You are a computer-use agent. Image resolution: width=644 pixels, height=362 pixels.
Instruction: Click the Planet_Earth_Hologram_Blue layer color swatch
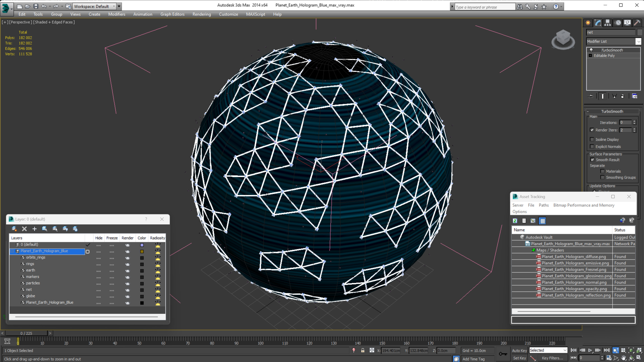[x=142, y=251]
